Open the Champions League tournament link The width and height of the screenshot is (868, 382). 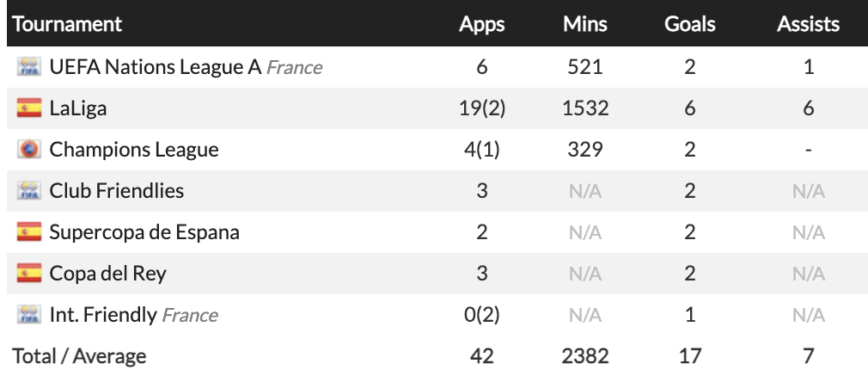pyautogui.click(x=134, y=150)
